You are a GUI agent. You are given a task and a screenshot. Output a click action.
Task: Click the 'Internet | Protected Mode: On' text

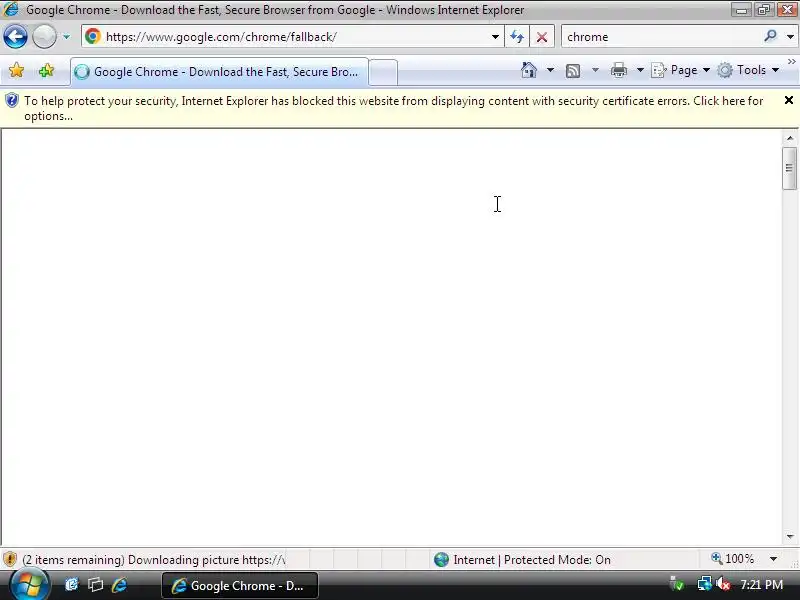tap(532, 560)
